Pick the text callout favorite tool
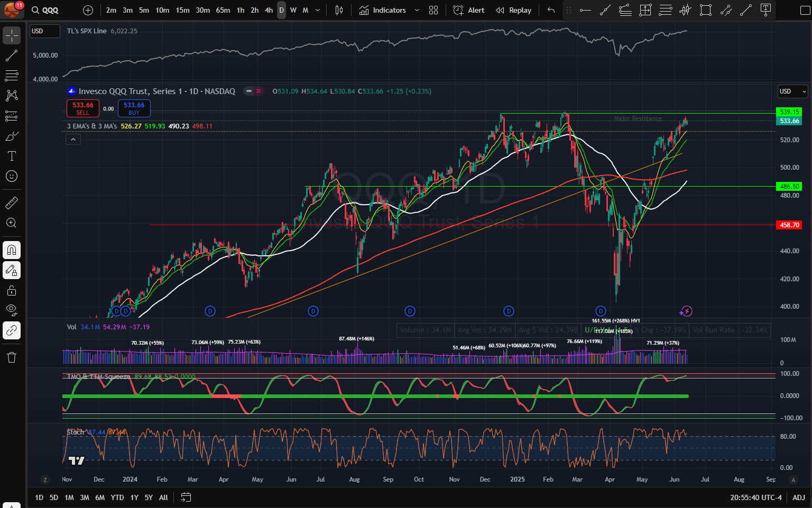 [766, 10]
